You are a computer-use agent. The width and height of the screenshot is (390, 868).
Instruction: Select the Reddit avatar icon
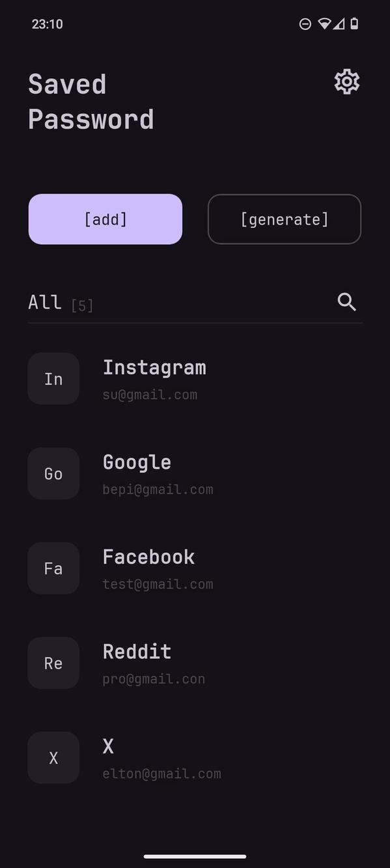point(53,663)
